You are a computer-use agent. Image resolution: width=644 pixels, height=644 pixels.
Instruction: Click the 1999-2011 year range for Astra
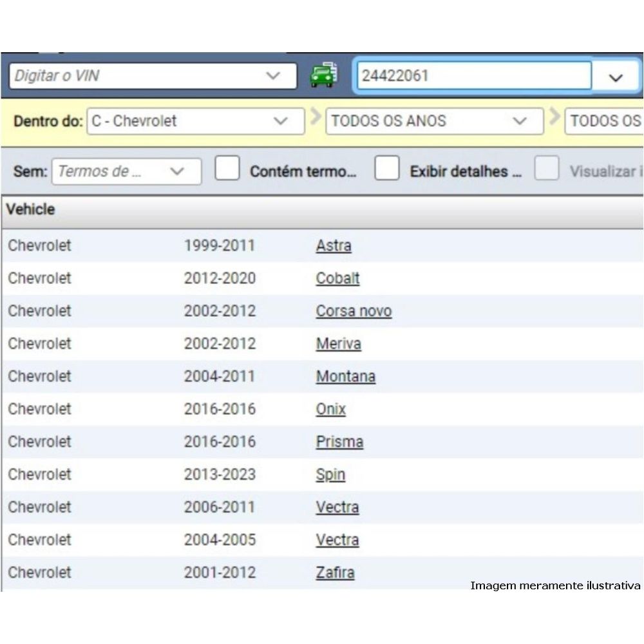[220, 245]
